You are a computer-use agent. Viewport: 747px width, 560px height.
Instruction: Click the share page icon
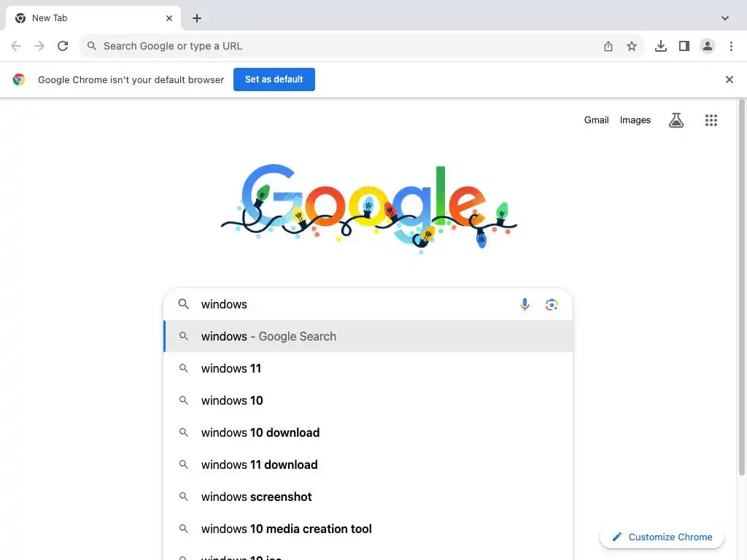tap(608, 46)
